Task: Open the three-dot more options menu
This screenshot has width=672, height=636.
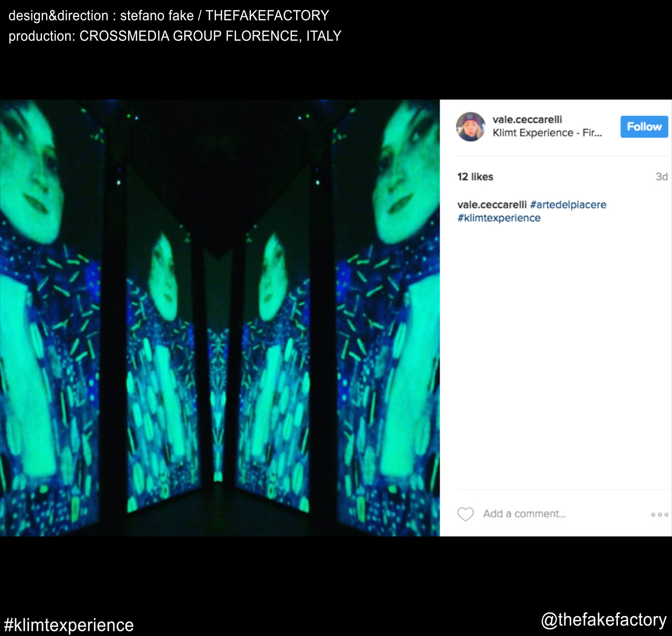Action: pyautogui.click(x=659, y=514)
